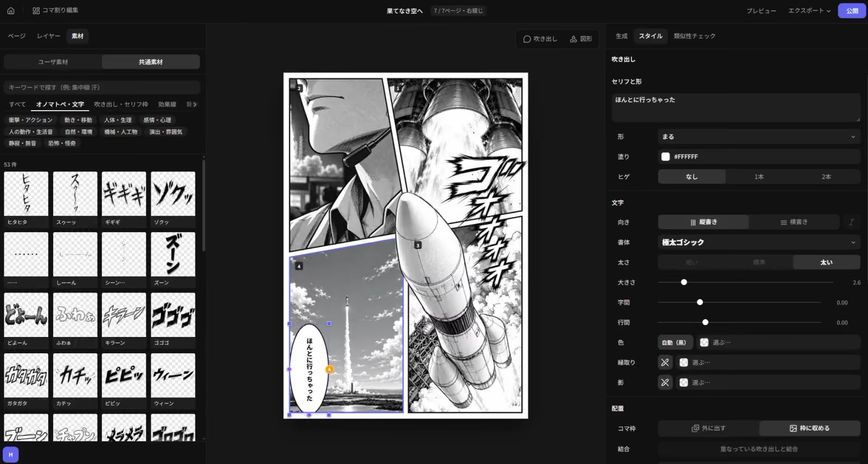Disable the 影 shadow with the slash icon
868x464 pixels.
tap(665, 383)
